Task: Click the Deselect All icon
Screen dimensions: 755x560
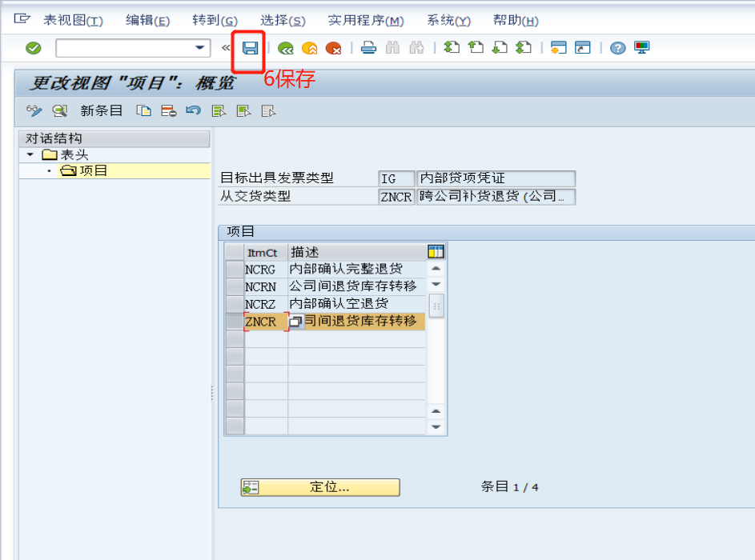Action: pyautogui.click(x=268, y=111)
